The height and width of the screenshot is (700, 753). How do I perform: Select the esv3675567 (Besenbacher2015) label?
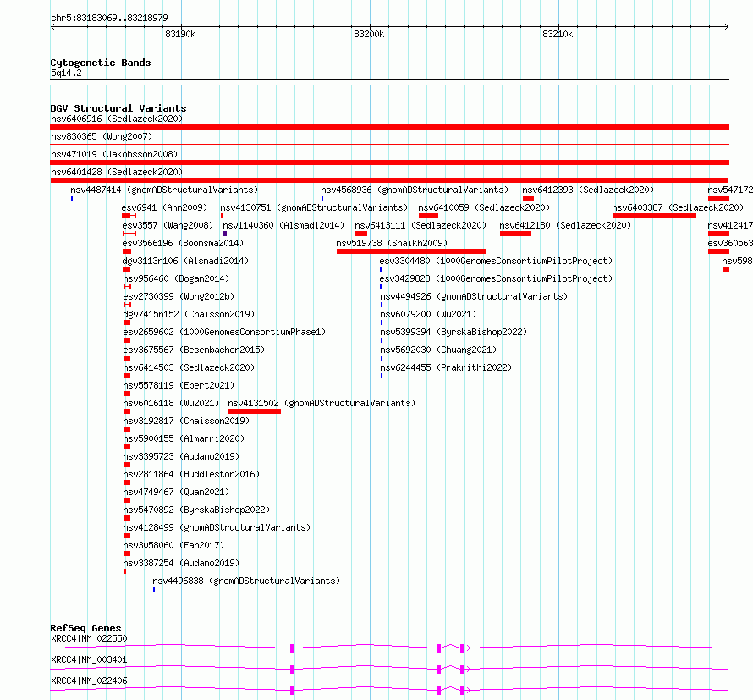pyautogui.click(x=194, y=350)
